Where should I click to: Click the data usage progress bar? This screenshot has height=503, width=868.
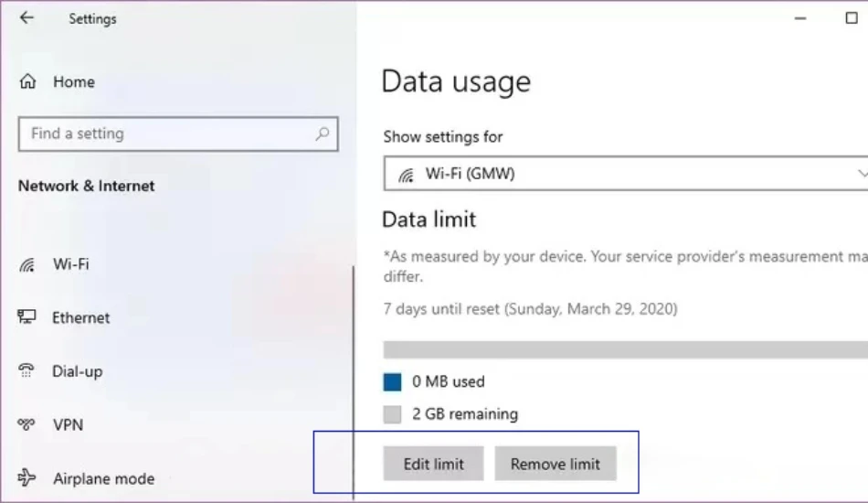(626, 349)
